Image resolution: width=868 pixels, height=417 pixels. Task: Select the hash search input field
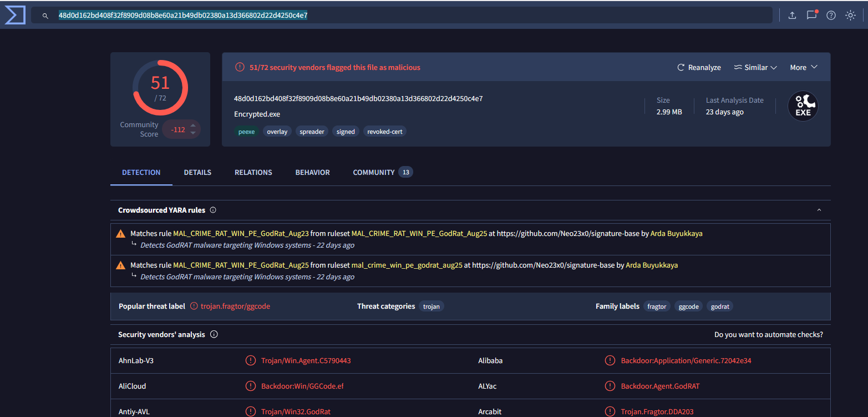point(401,15)
